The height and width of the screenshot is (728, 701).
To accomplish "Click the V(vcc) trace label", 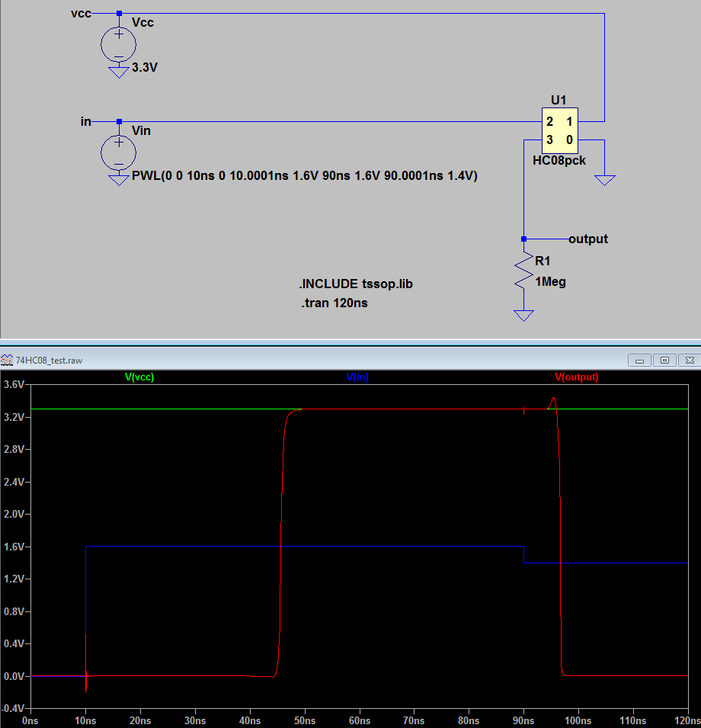I will point(139,377).
